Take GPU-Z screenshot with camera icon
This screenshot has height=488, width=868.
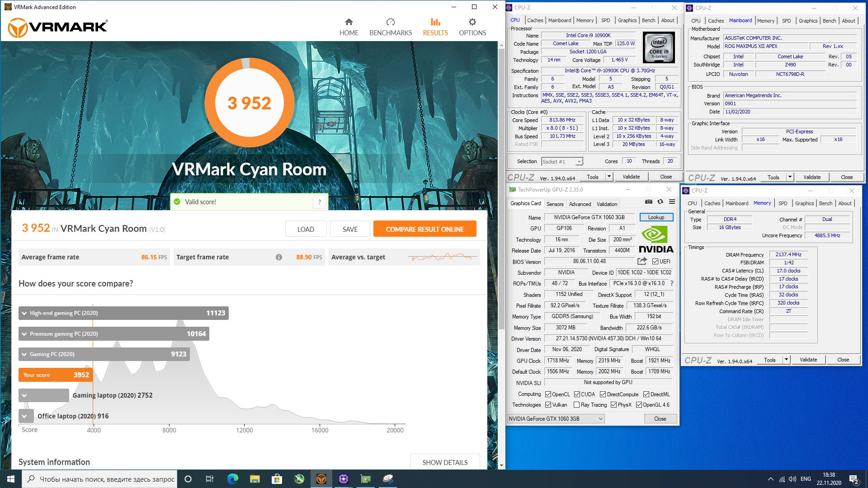[649, 202]
